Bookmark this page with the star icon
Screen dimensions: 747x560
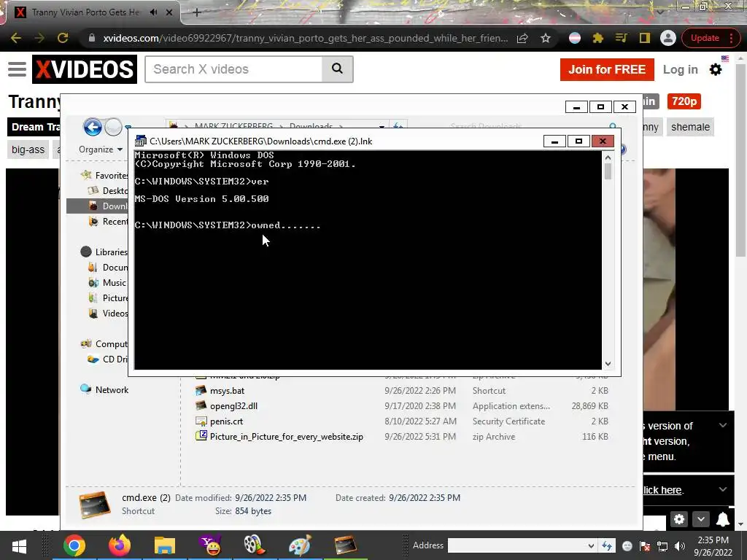click(546, 38)
